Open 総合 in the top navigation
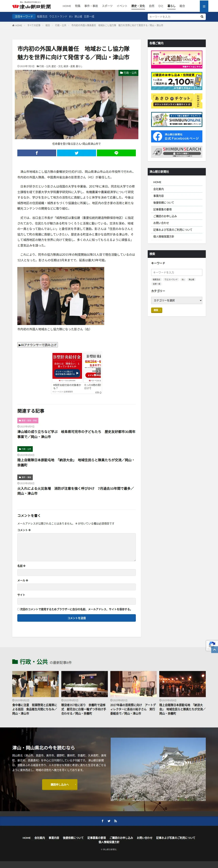The image size is (218, 868). (x=182, y=6)
